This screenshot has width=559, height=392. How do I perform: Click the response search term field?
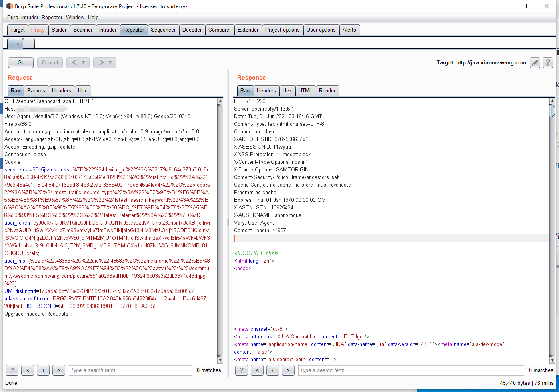[x=411, y=370]
